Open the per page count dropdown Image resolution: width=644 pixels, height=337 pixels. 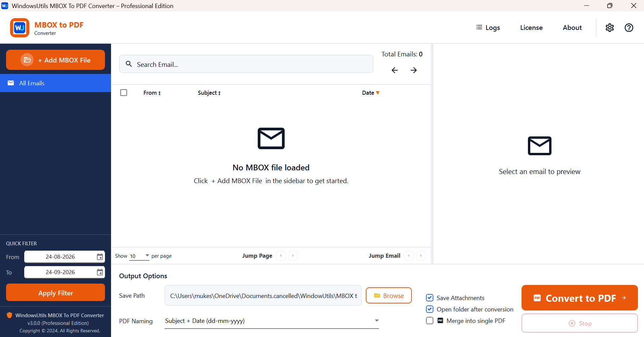pyautogui.click(x=139, y=256)
